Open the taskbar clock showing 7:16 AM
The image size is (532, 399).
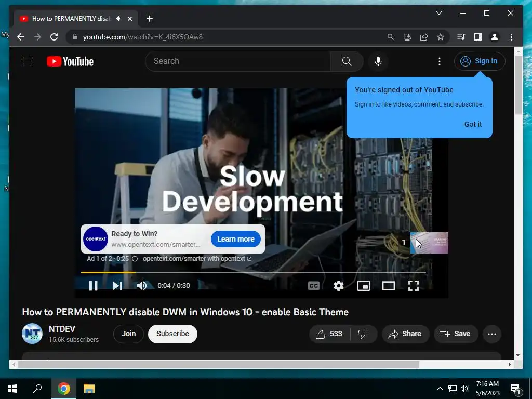[x=487, y=389]
